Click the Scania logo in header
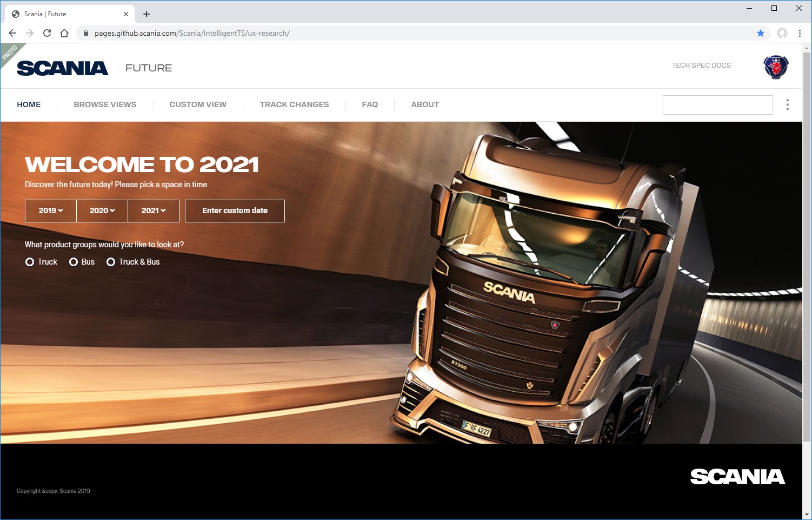This screenshot has width=812, height=520. click(63, 68)
